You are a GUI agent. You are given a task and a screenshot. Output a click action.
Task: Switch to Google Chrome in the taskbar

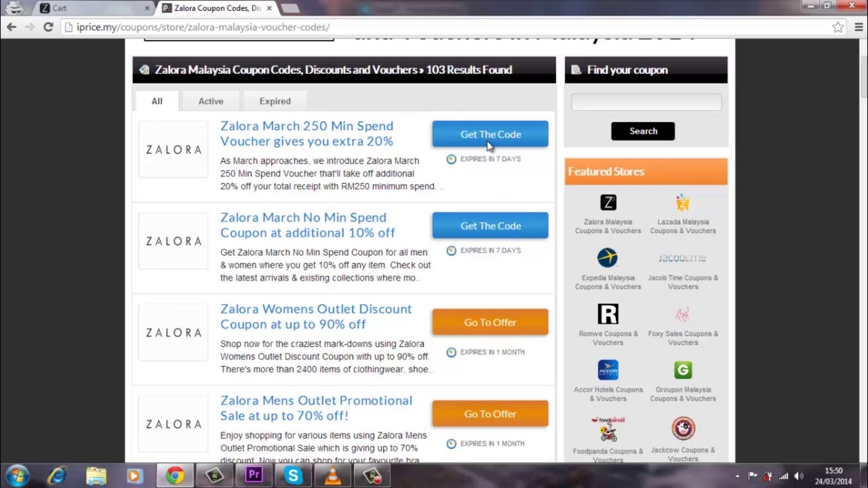175,476
